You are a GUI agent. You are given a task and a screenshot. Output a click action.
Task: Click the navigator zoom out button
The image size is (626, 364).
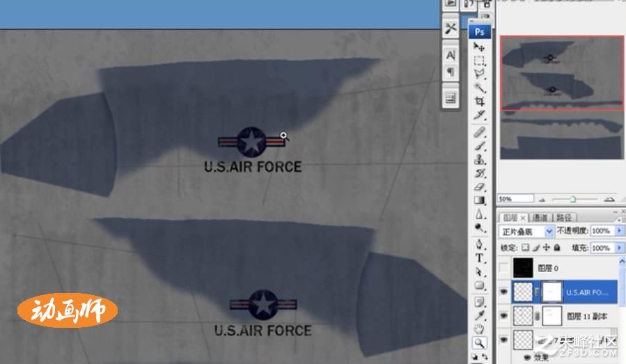542,199
